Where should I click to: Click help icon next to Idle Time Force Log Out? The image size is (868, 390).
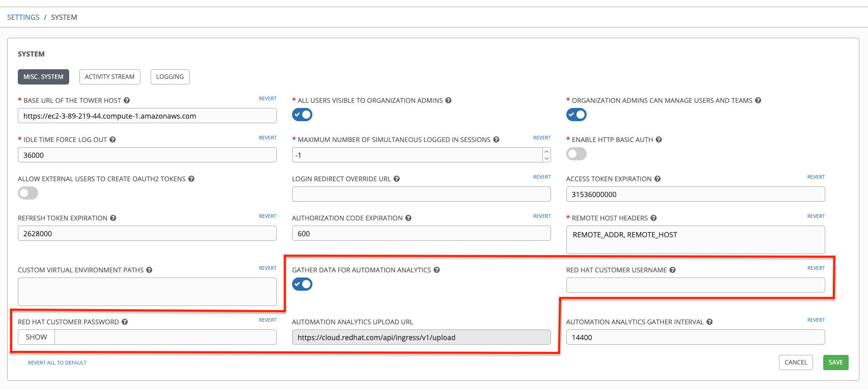click(x=112, y=140)
